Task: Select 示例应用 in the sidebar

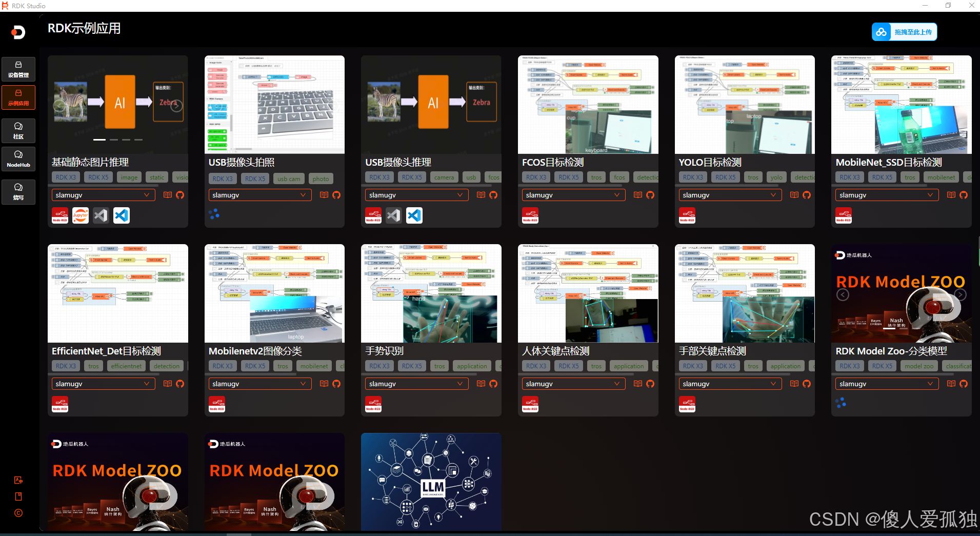Action: click(x=18, y=97)
